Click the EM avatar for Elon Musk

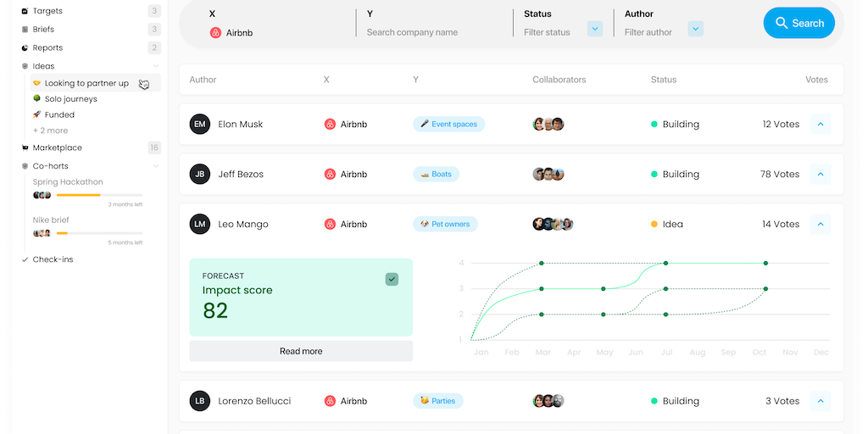pos(200,124)
